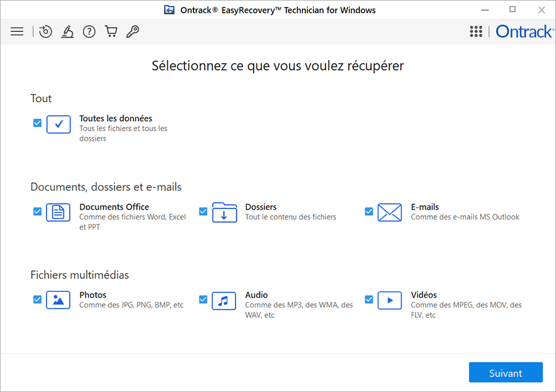
Task: Click 'Comme des e-mails MS Outlook' description
Action: (465, 217)
